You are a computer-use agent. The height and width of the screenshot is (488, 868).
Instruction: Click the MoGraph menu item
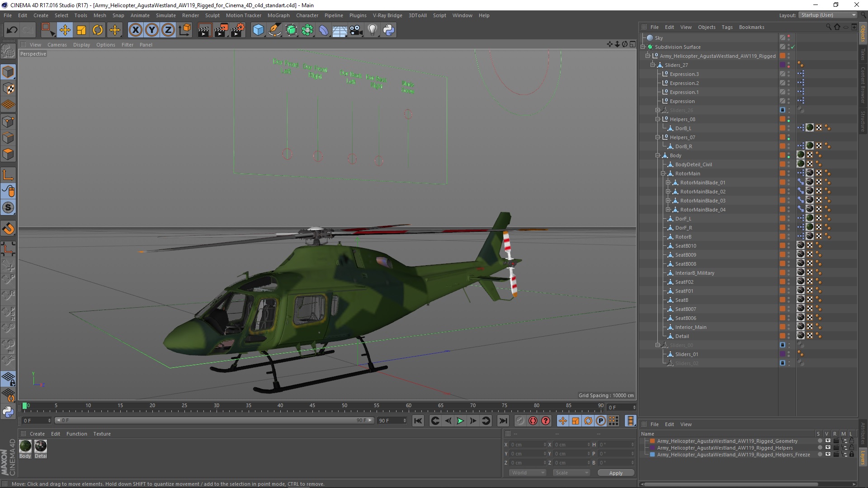[279, 15]
